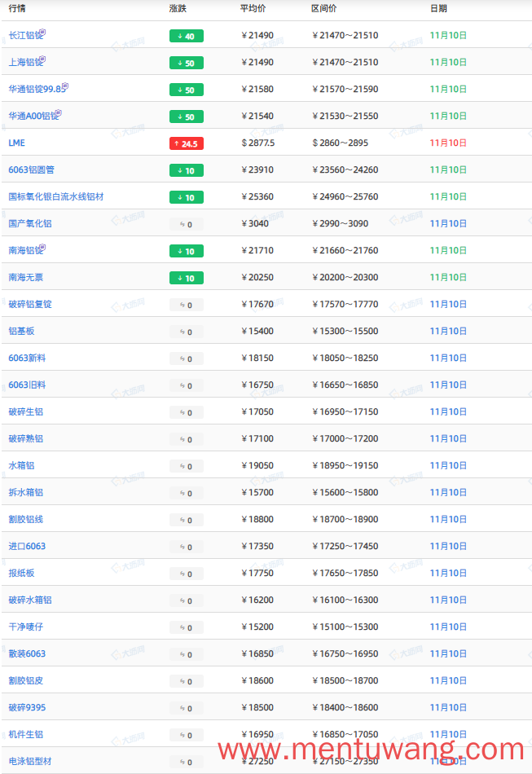Open the 国产氧化铝 link

pos(30,223)
